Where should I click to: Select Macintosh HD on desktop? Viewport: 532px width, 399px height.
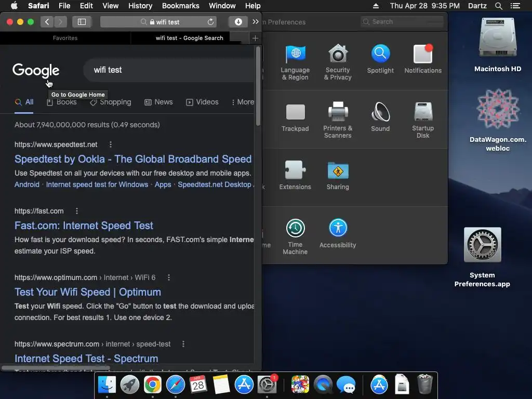click(x=498, y=46)
